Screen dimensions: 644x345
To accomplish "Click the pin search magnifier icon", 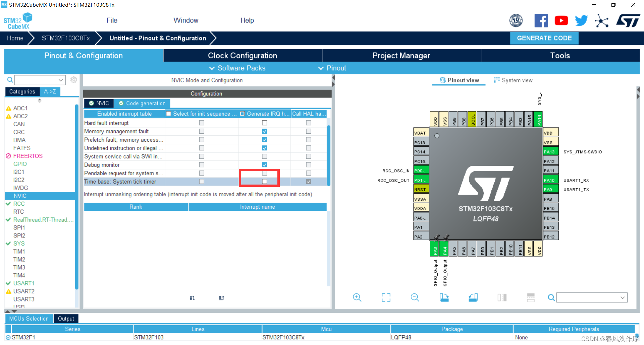I will (551, 297).
